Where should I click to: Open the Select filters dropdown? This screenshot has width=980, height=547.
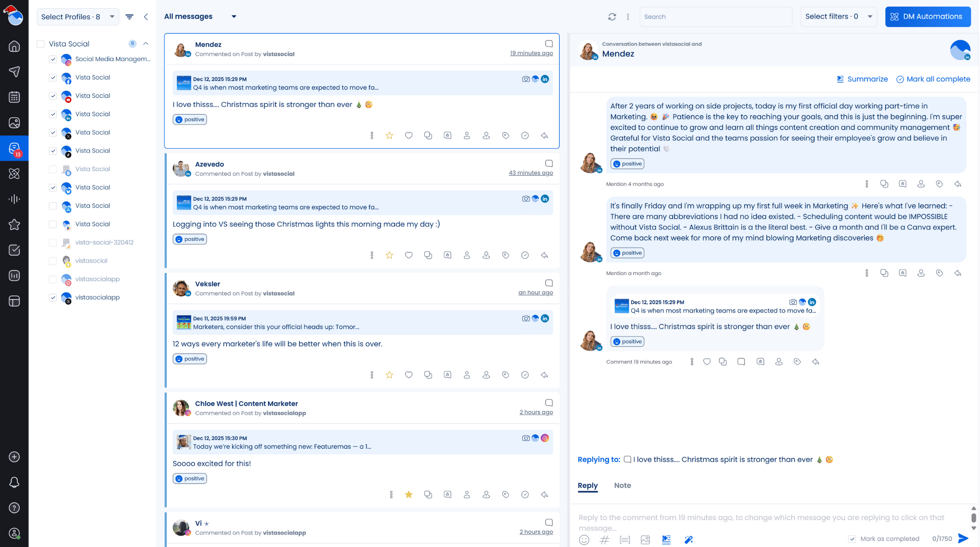pos(838,17)
